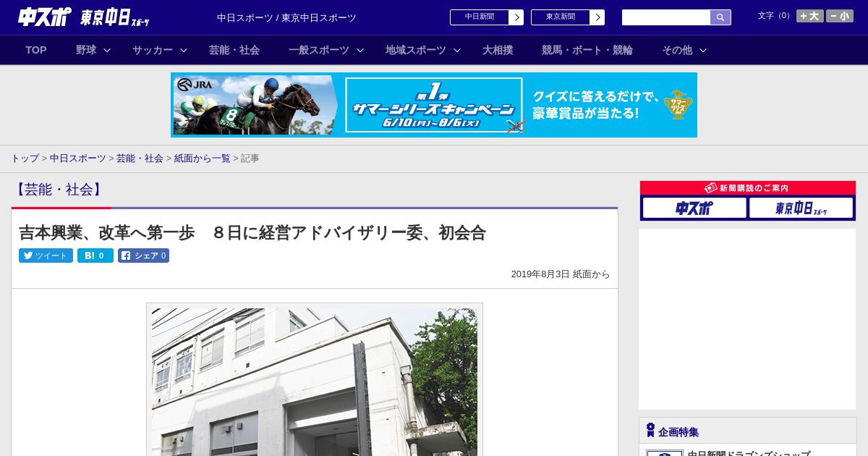
Task: Focus the site search input field
Action: coord(666,17)
